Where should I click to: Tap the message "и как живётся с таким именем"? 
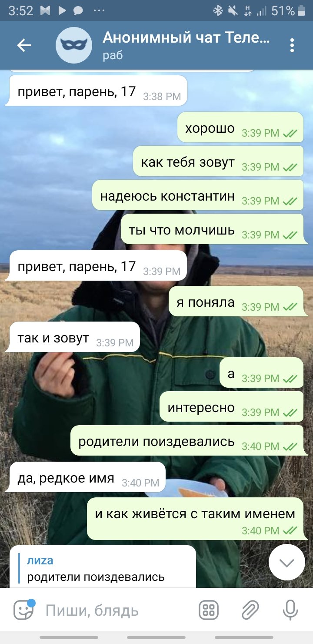tap(195, 519)
